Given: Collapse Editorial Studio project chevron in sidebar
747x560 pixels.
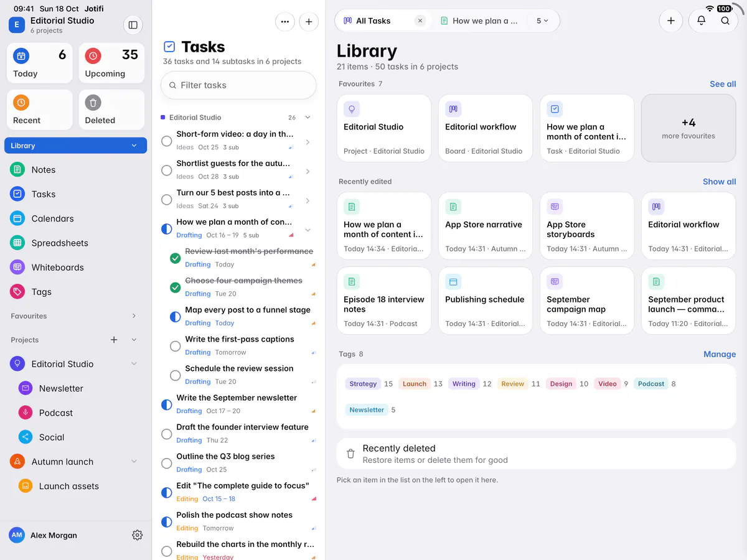Looking at the screenshot, I should click(134, 364).
